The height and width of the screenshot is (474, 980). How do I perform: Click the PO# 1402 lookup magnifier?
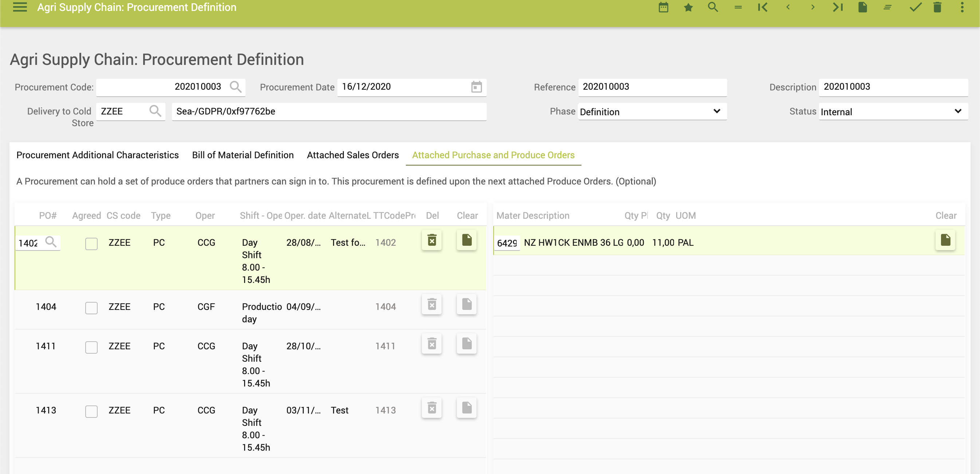51,242
